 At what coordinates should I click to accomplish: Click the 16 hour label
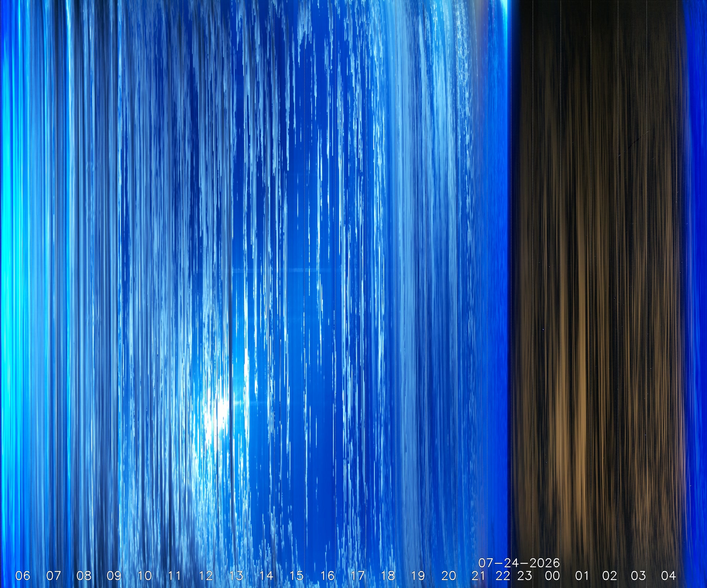[327, 575]
